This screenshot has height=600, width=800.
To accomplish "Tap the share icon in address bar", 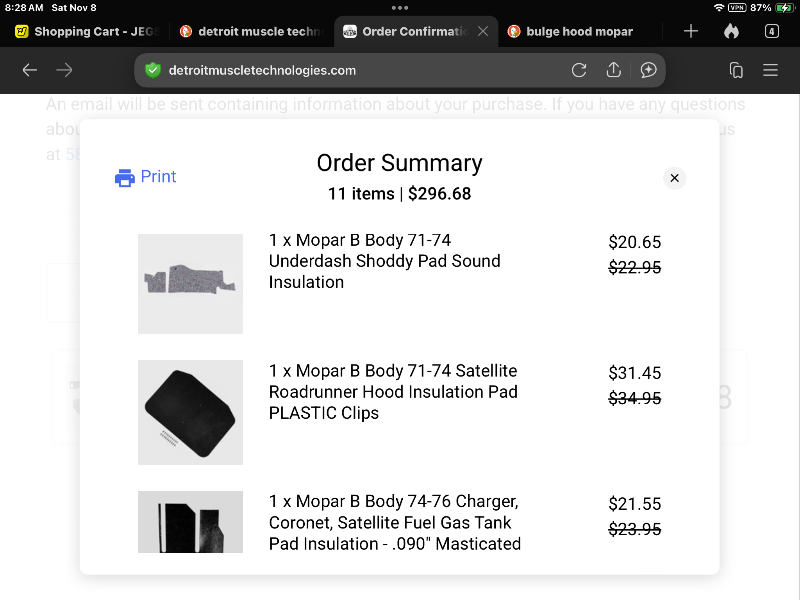I will (x=614, y=70).
